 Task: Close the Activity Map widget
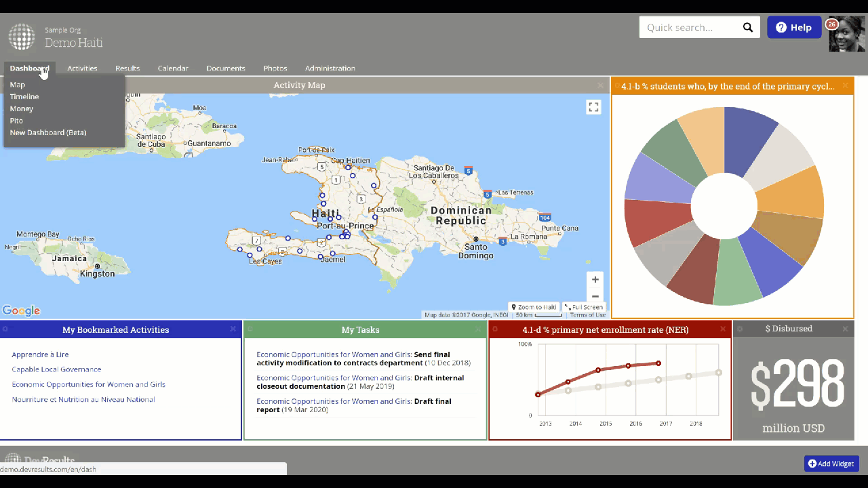(x=601, y=85)
